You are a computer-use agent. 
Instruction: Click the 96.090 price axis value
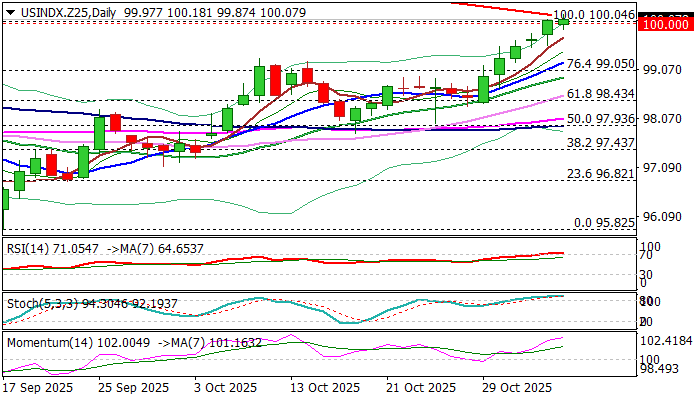coord(662,217)
